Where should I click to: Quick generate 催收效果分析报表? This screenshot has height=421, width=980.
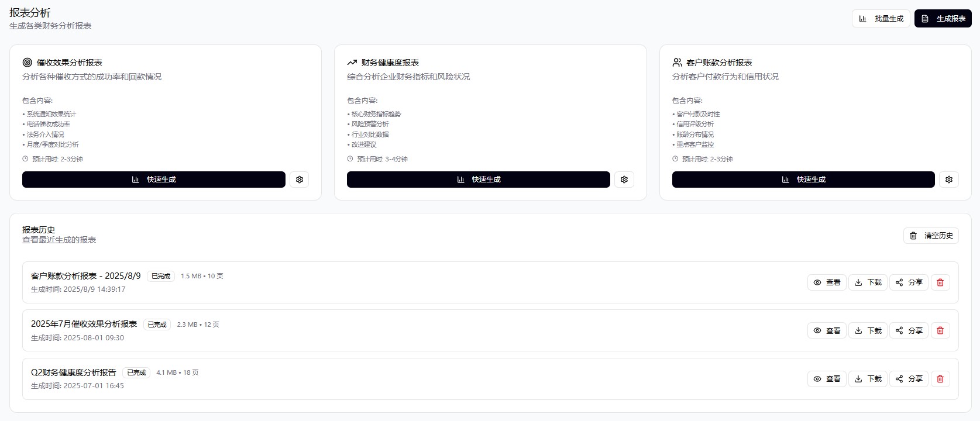tap(154, 180)
